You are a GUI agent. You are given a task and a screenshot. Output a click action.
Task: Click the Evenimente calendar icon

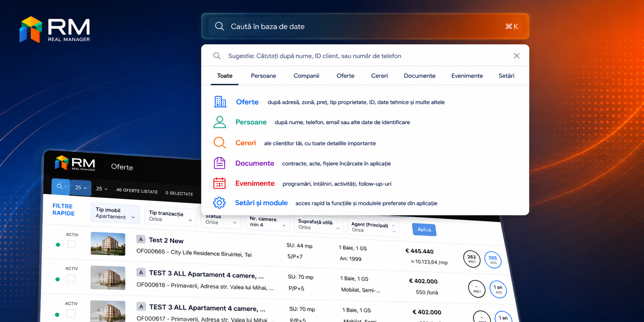pos(220,183)
